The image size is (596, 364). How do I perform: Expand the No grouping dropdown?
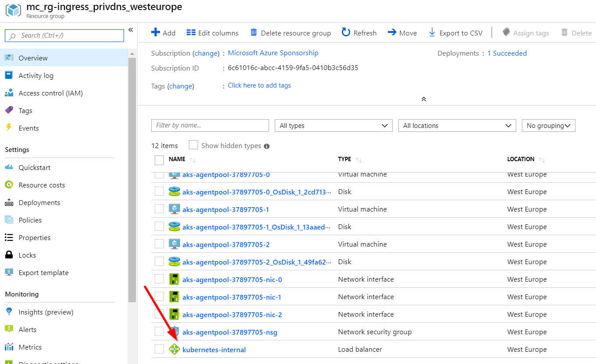[x=548, y=125]
